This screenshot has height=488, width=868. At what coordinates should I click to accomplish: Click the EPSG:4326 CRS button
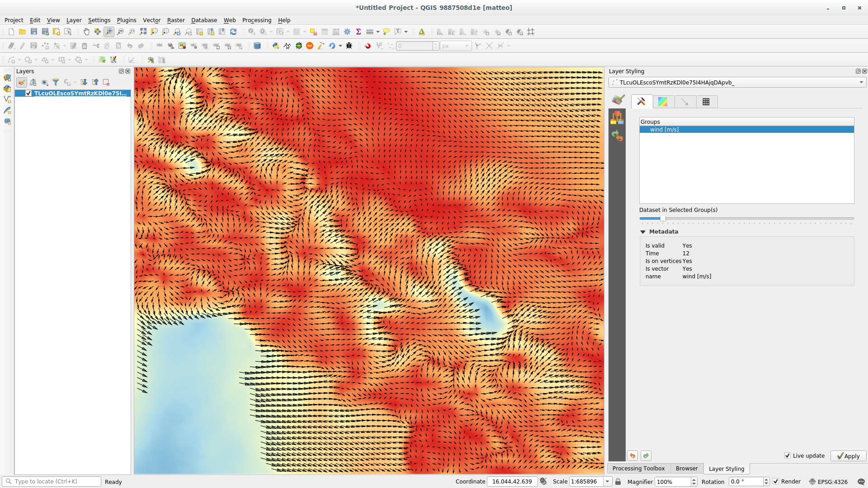click(828, 482)
